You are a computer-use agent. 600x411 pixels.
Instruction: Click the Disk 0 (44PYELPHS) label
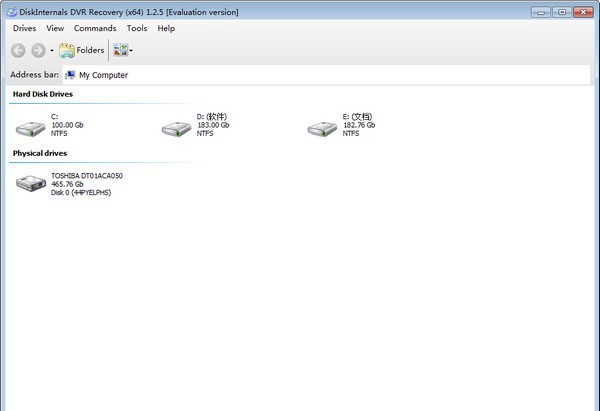pyautogui.click(x=81, y=192)
